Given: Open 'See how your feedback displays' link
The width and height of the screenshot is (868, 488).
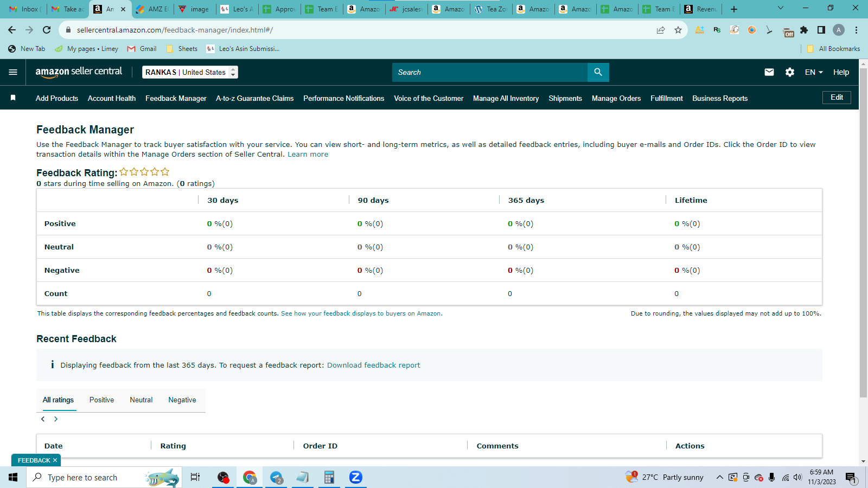Looking at the screenshot, I should [x=361, y=313].
